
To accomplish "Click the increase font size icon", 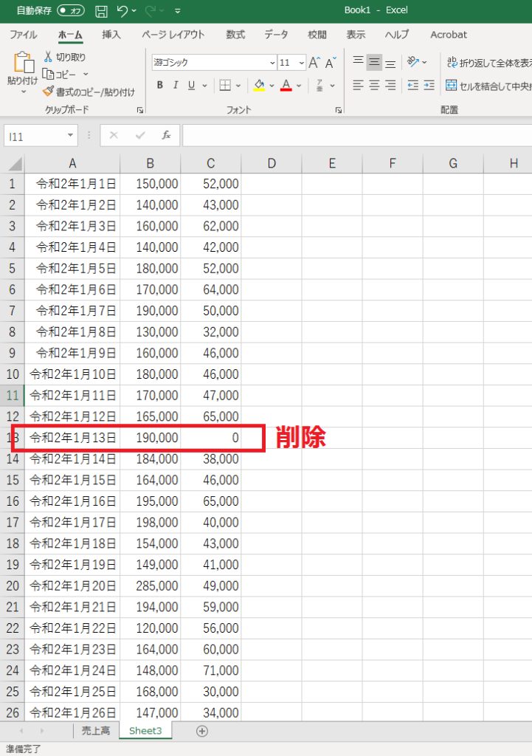I will (x=314, y=63).
